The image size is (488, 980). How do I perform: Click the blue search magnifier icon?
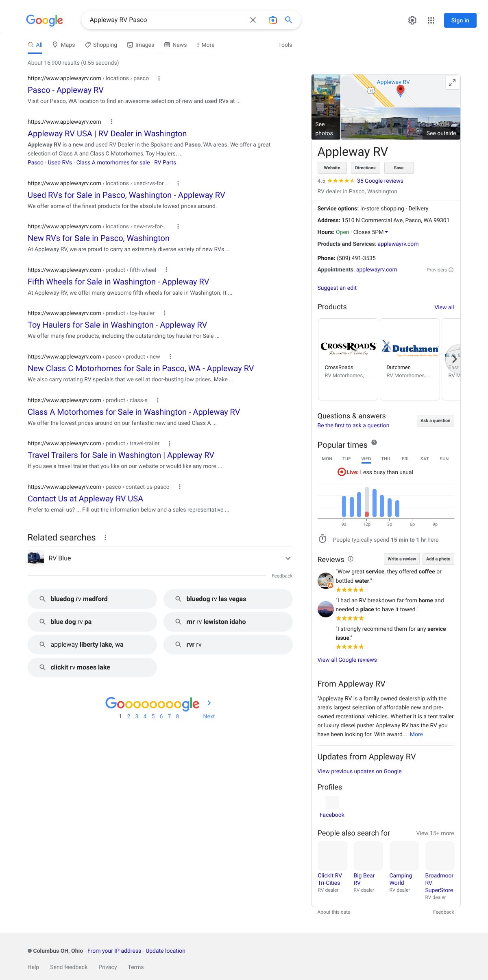click(x=289, y=20)
